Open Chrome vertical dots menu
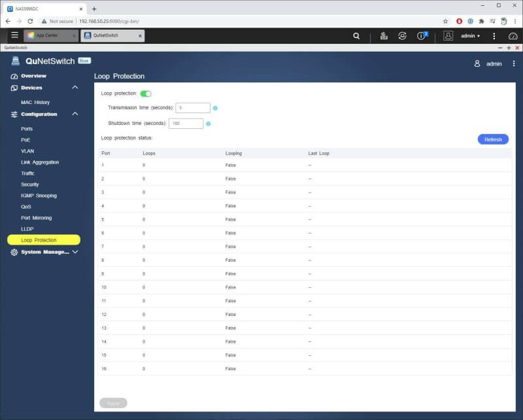The width and height of the screenshot is (523, 420). coord(515,22)
